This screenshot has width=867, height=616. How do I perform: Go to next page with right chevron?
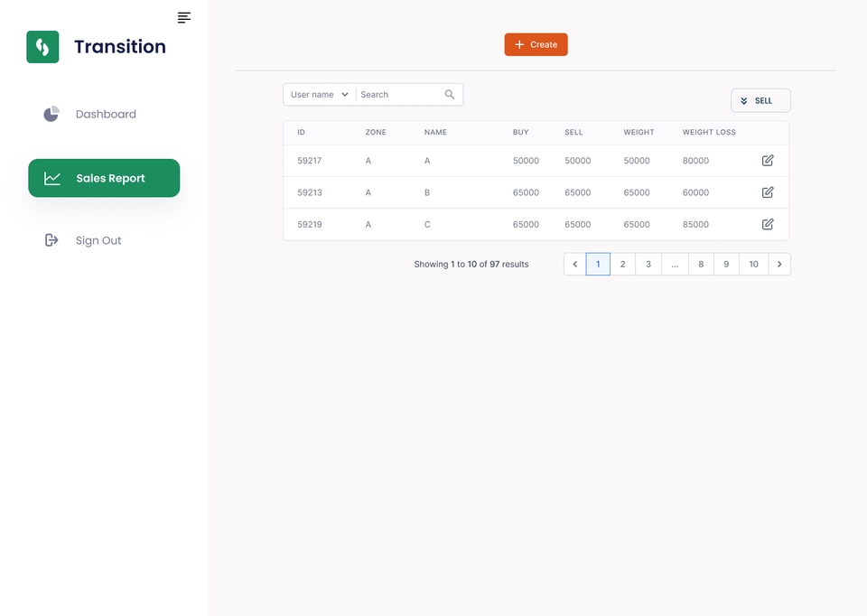(x=779, y=265)
